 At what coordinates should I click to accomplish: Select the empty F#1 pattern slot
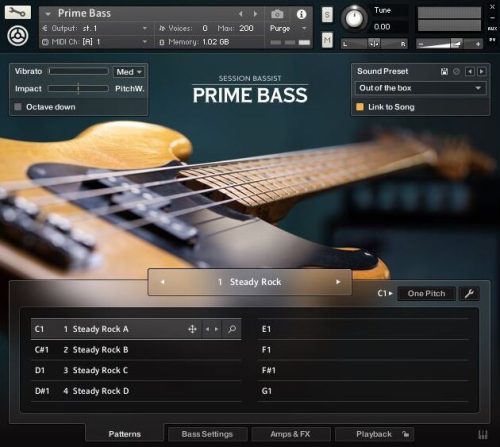363,371
